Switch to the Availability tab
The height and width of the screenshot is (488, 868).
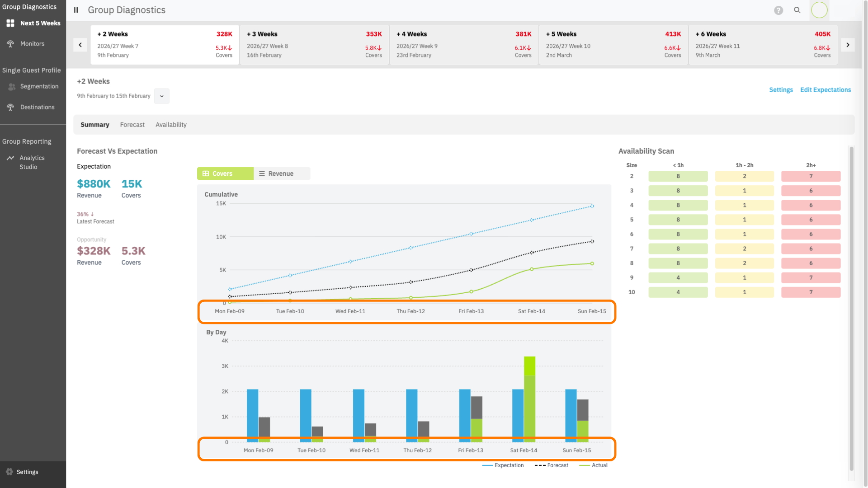coord(171,125)
